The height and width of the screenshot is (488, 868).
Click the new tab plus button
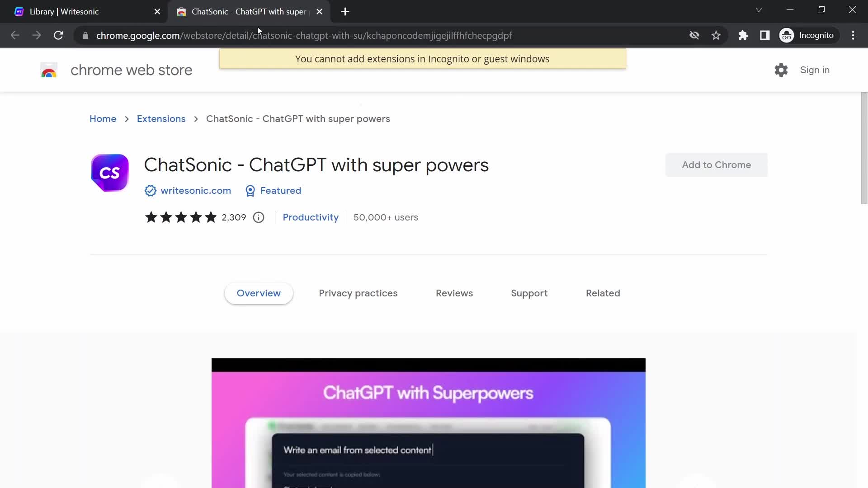(x=345, y=11)
